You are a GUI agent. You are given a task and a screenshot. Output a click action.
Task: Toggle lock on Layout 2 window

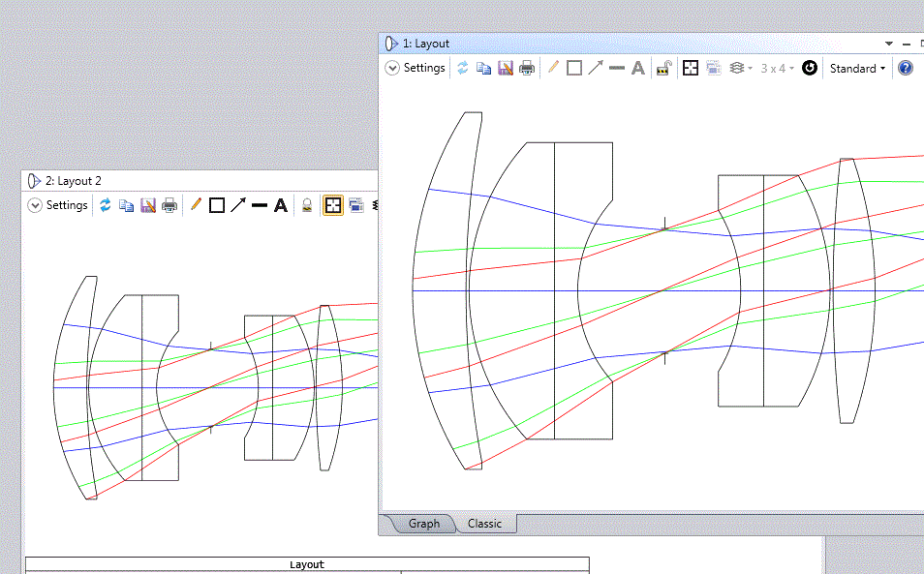click(307, 205)
